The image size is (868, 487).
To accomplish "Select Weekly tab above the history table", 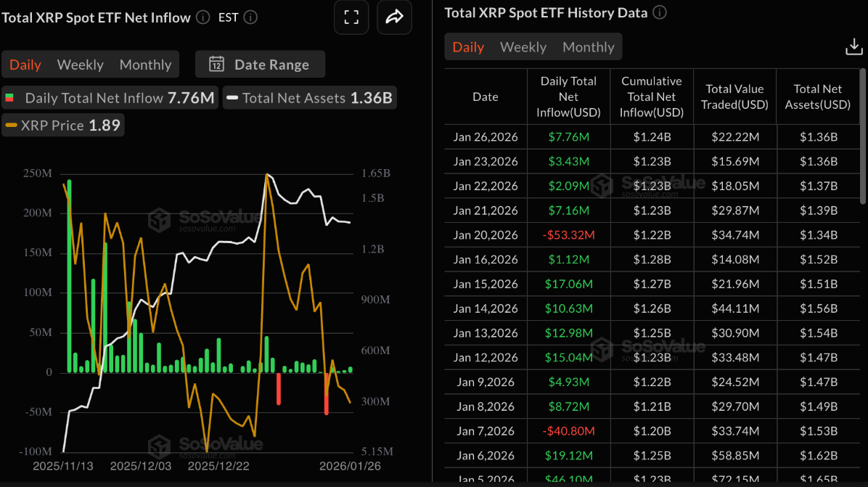I will tap(523, 46).
